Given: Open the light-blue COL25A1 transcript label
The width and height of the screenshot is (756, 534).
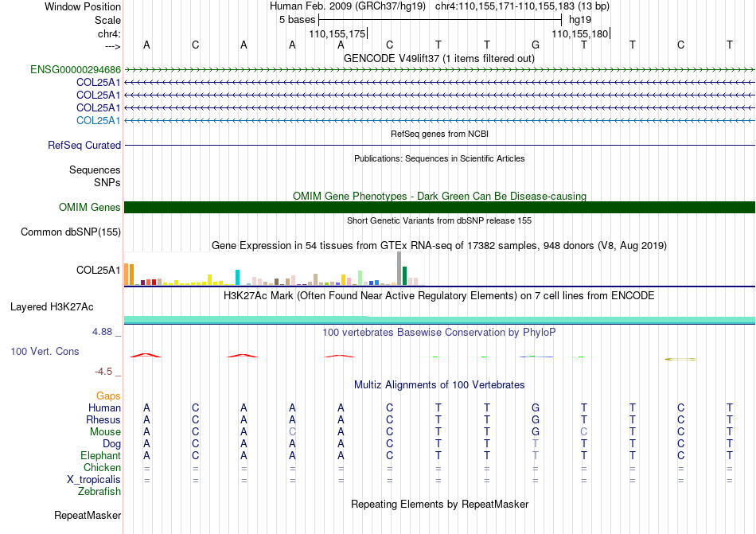Looking at the screenshot, I should 99,120.
